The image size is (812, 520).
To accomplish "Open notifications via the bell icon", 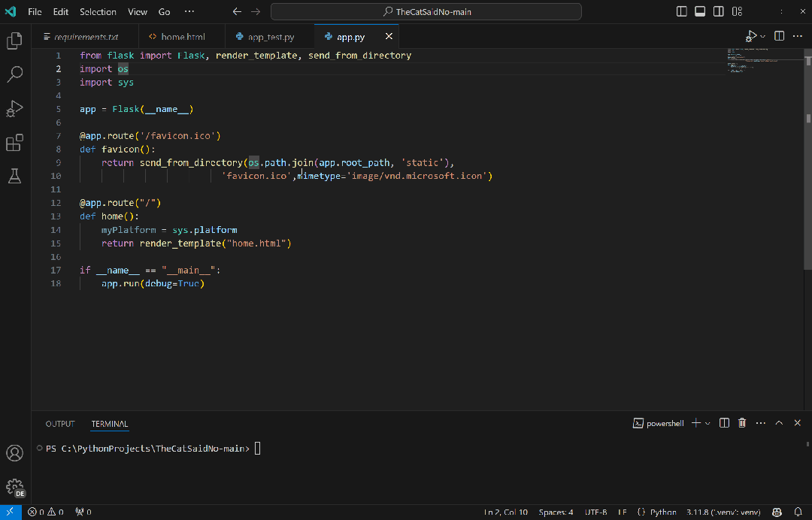I will 798,512.
